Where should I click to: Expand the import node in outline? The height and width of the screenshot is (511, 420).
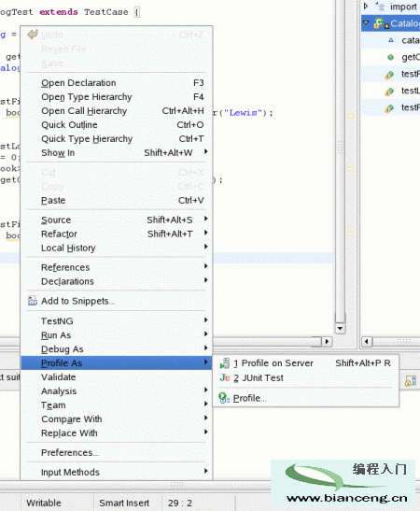366,6
